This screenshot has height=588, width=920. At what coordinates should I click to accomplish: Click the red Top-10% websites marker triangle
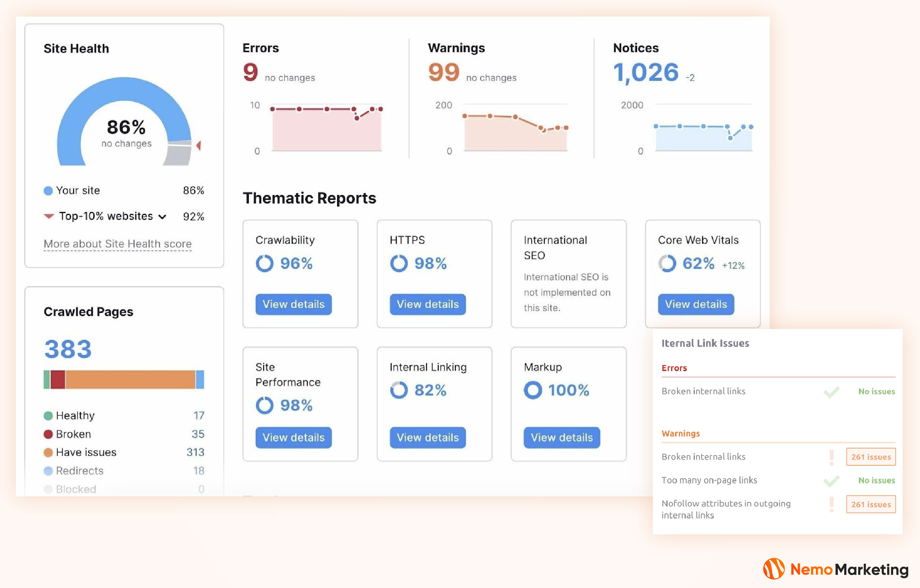click(198, 146)
